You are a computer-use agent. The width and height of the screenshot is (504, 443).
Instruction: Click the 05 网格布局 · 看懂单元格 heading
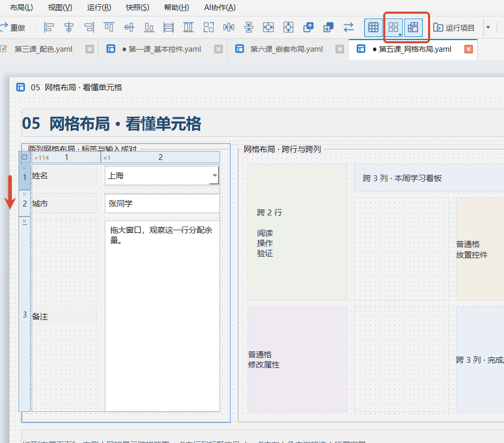click(111, 124)
